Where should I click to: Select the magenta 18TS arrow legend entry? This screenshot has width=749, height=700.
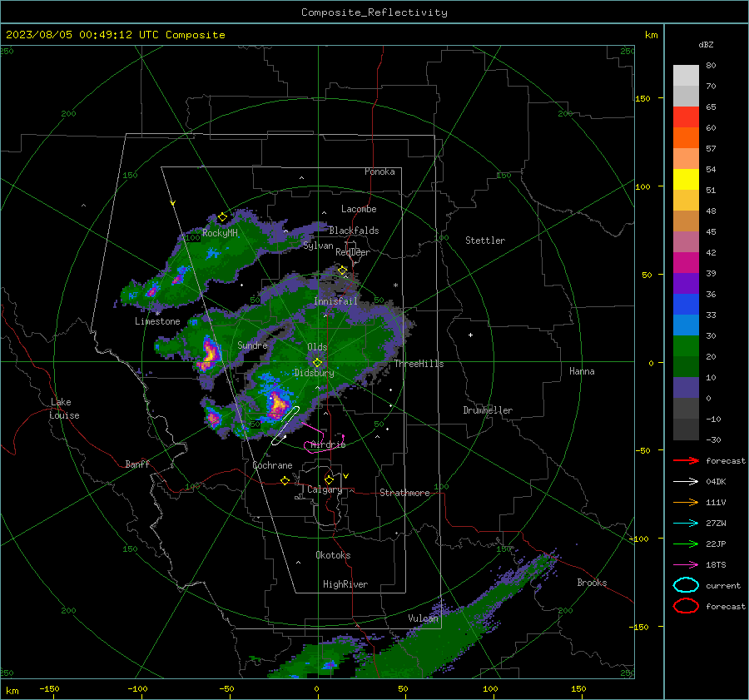(x=686, y=565)
